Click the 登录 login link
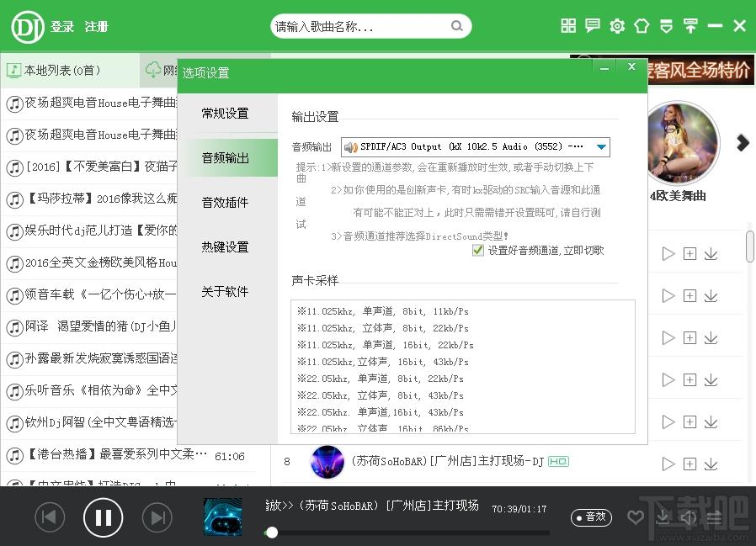Viewport: 756px width, 546px height. [62, 27]
